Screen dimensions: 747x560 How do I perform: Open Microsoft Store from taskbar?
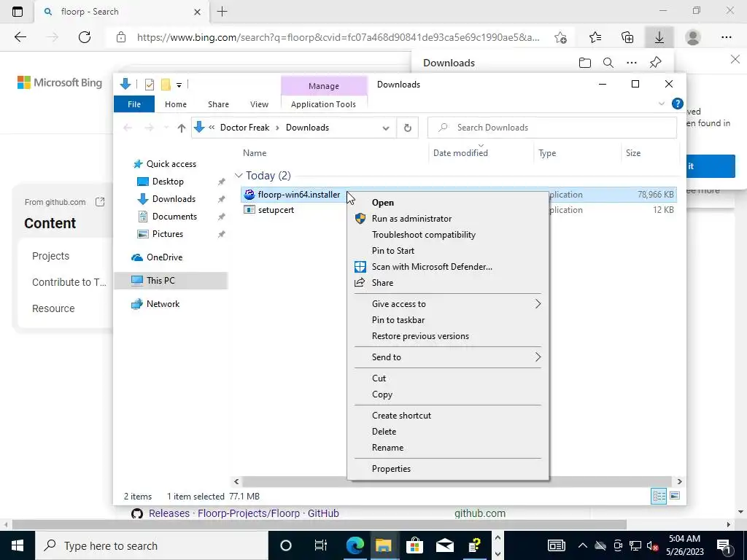point(414,545)
